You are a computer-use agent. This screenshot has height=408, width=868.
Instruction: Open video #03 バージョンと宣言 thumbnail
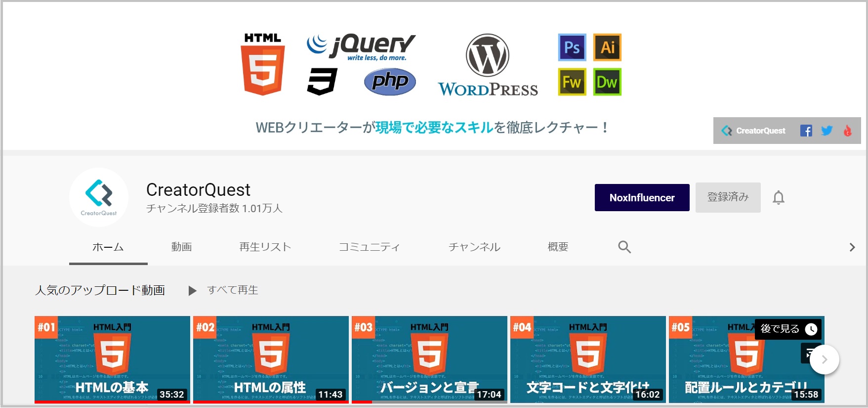(x=429, y=360)
